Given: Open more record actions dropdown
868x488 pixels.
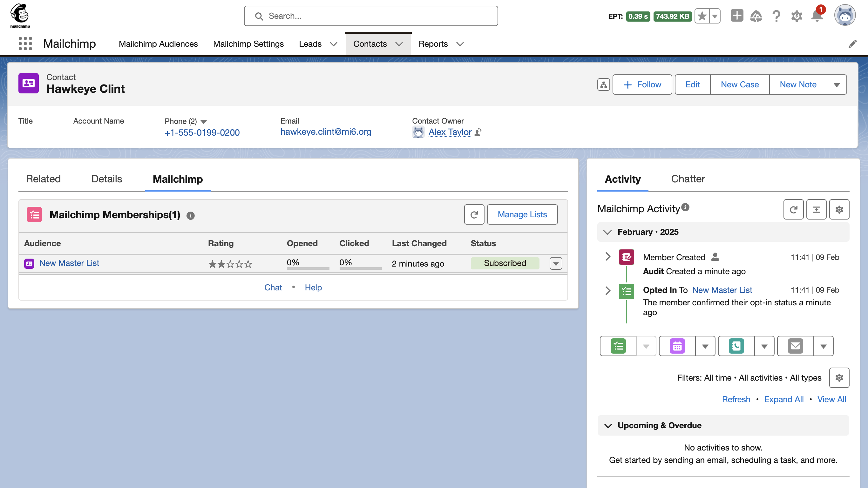Looking at the screenshot, I should [x=836, y=85].
